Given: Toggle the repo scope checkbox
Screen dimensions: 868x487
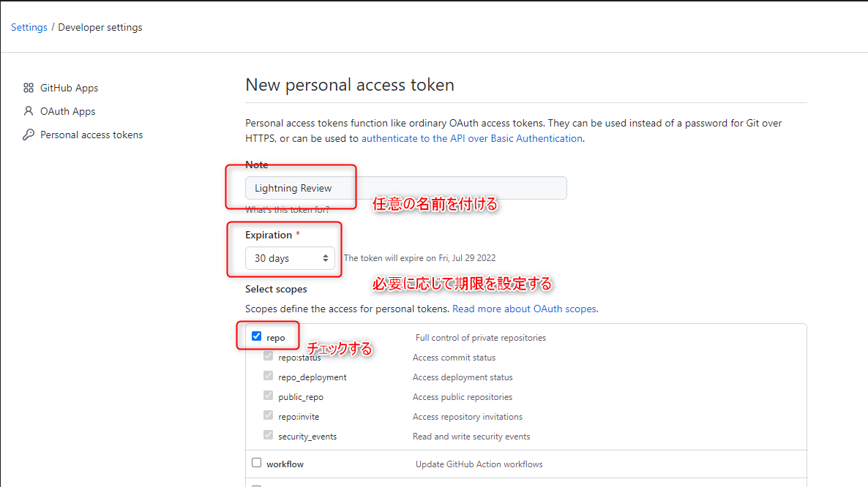Looking at the screenshot, I should (256, 336).
